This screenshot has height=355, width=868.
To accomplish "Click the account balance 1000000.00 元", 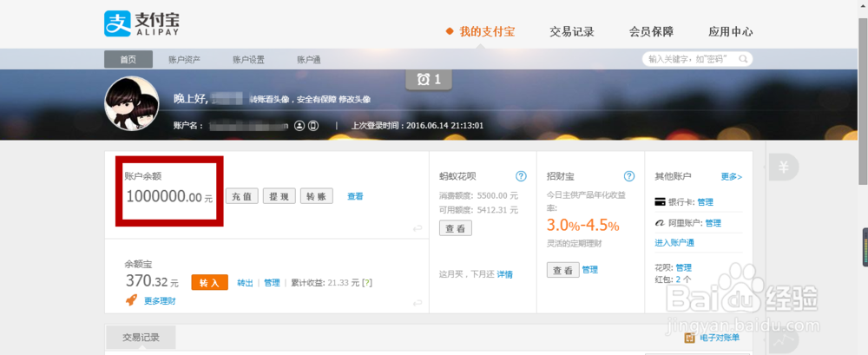I will click(x=169, y=197).
